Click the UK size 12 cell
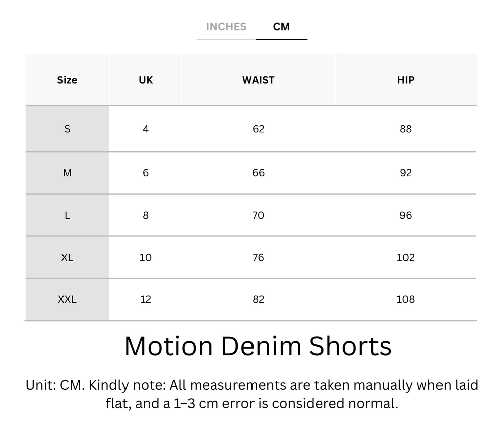Viewport: 504px width, 426px height. (145, 299)
